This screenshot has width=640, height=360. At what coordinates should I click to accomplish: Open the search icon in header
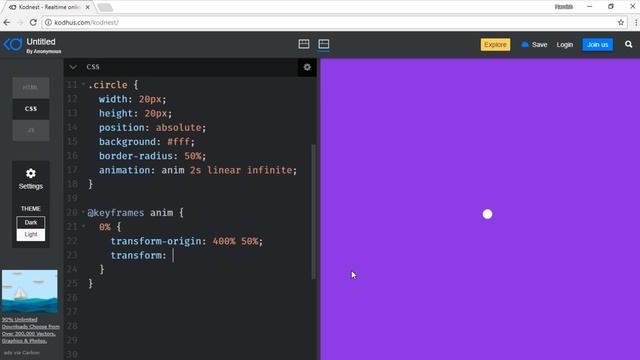[x=628, y=44]
